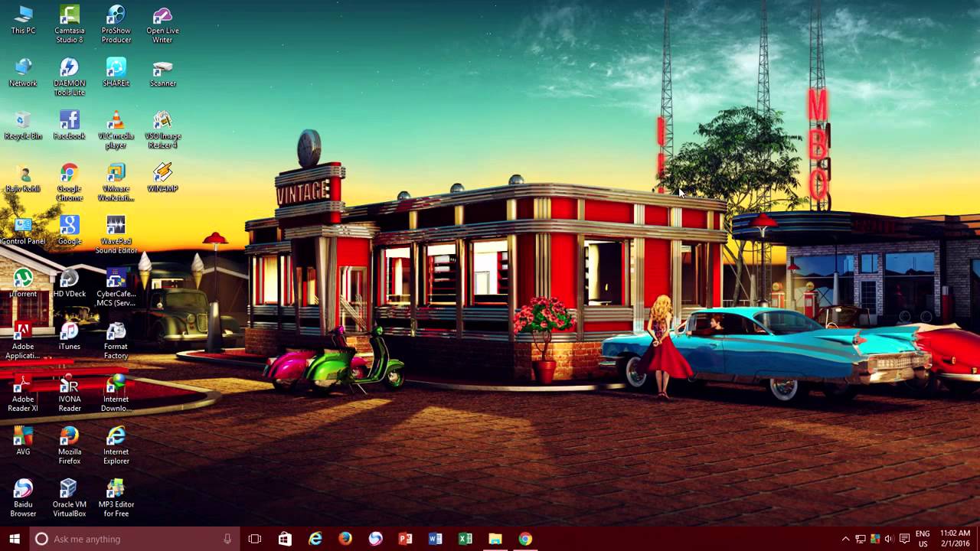Screen dimensions: 980x551
Task: Select Mozilla Firefox desktop icon
Action: 70,446
